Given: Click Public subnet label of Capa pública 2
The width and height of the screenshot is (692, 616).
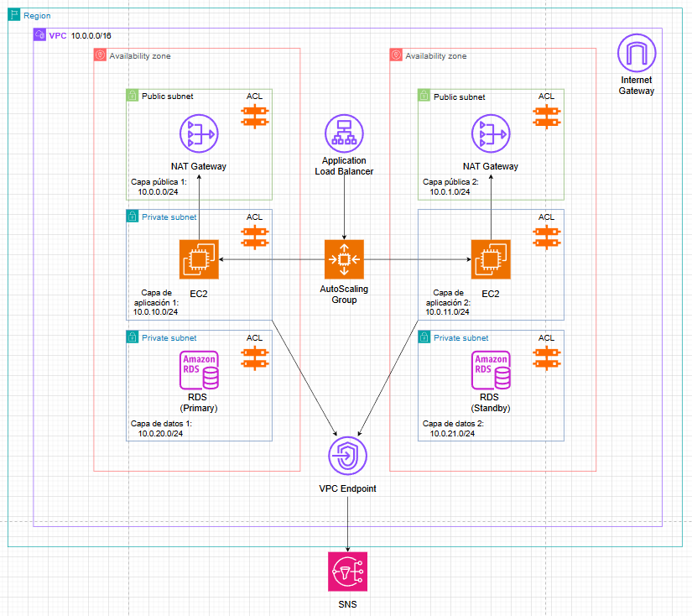Looking at the screenshot, I should click(x=460, y=97).
